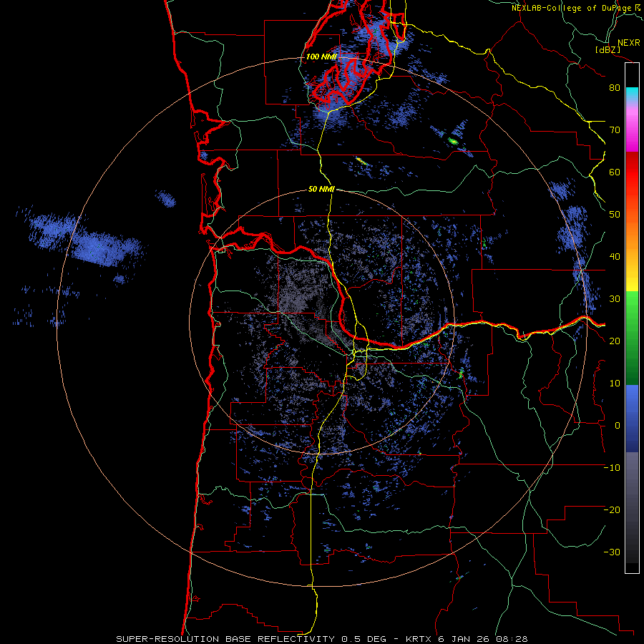This screenshot has height=644, width=644.
Task: Click the -30 value on dBZ scale
Action: (612, 552)
